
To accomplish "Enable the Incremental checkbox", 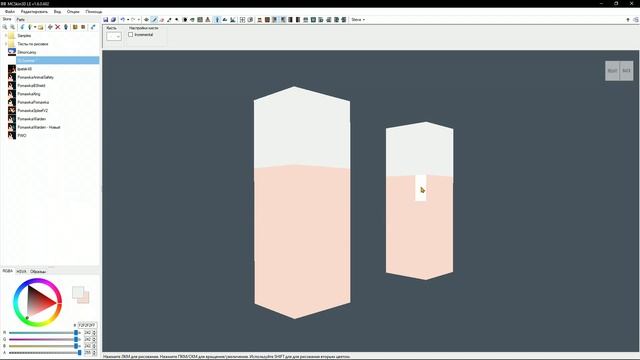I will 131,35.
